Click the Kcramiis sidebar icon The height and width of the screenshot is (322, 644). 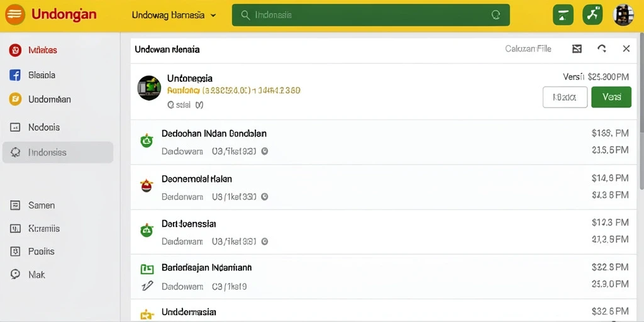point(15,229)
